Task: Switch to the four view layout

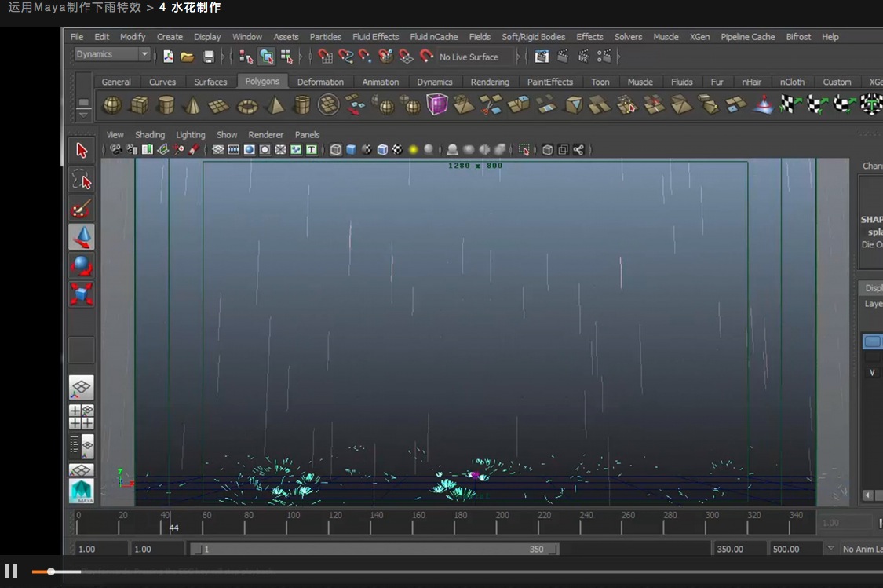Action: point(82,417)
